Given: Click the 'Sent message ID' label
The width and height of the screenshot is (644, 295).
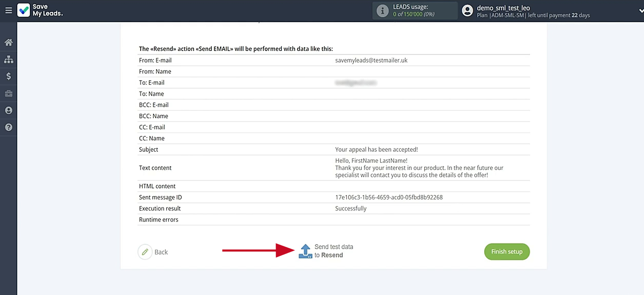Looking at the screenshot, I should click(160, 197).
